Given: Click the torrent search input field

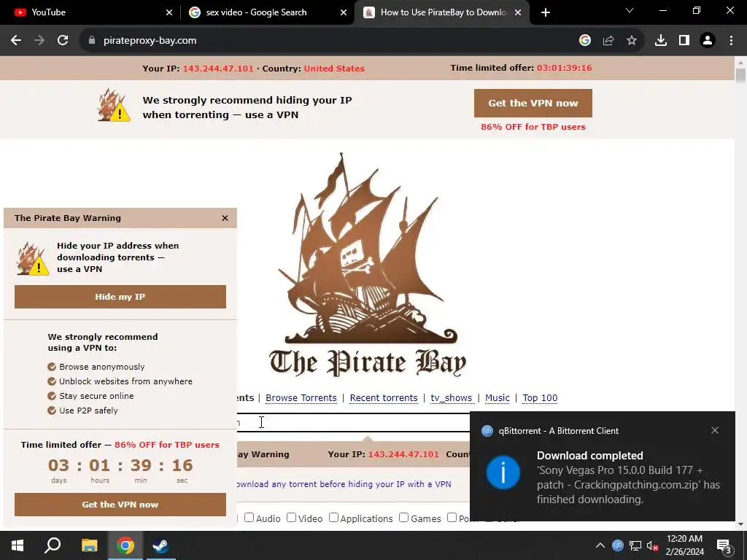Looking at the screenshot, I should coord(353,422).
